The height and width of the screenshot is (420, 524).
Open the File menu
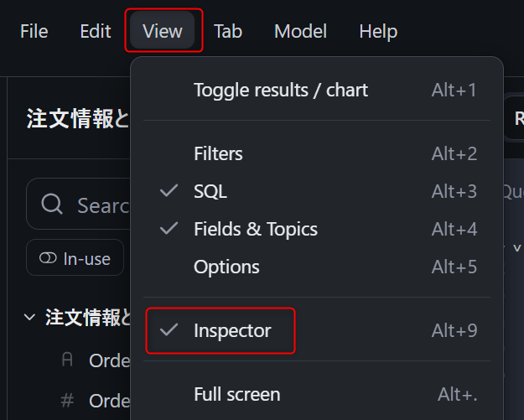pos(34,32)
